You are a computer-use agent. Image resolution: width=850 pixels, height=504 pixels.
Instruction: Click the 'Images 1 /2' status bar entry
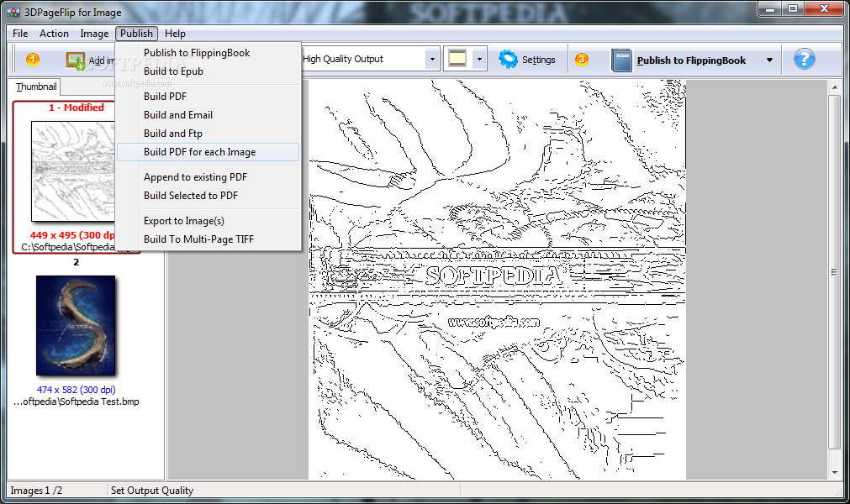click(36, 491)
